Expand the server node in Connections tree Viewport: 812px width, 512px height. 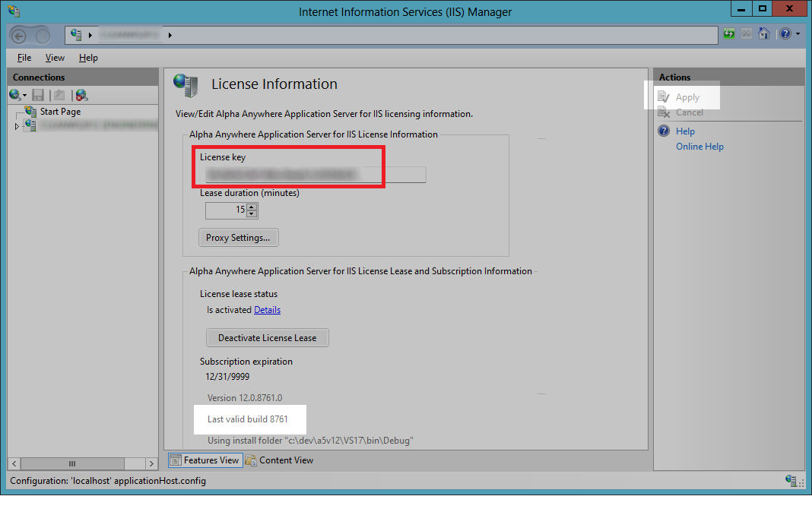[17, 125]
